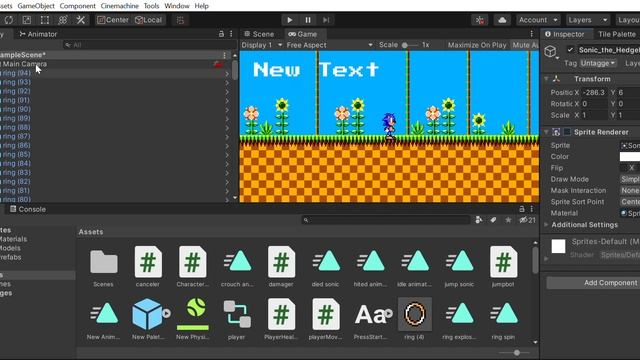Select the PressStart font asset
The width and height of the screenshot is (640, 360).
(x=371, y=319)
